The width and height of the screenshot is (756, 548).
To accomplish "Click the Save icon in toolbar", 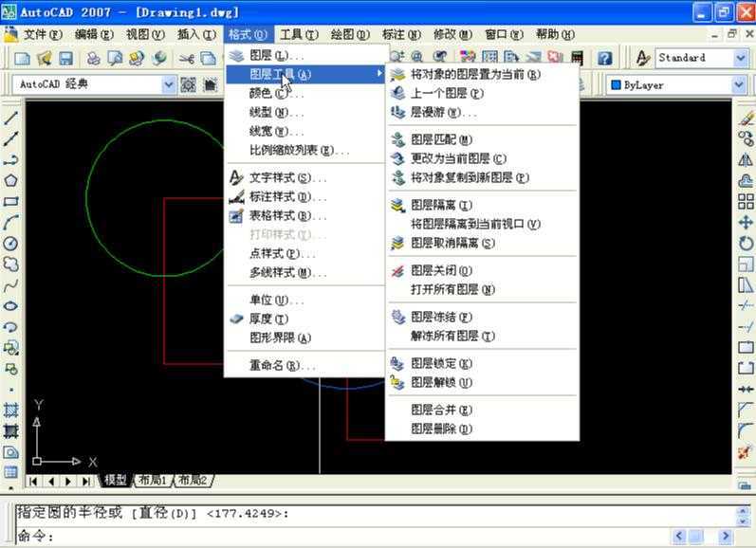I will click(x=65, y=59).
